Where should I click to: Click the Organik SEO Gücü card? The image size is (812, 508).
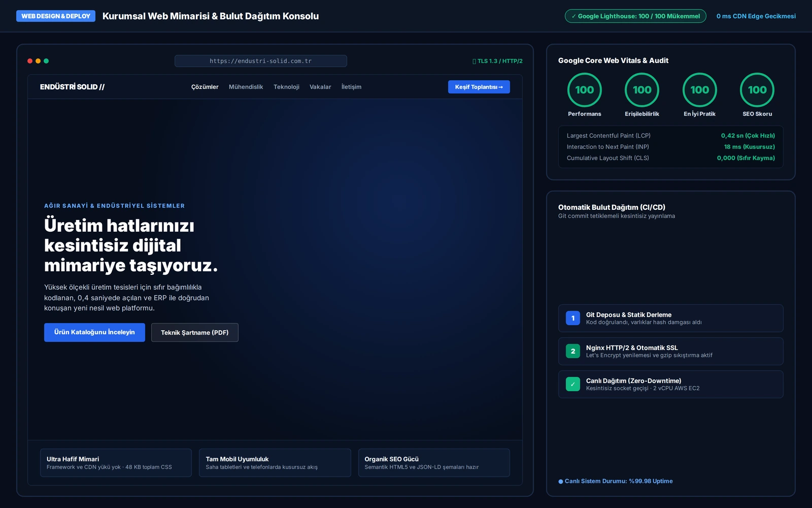click(434, 463)
